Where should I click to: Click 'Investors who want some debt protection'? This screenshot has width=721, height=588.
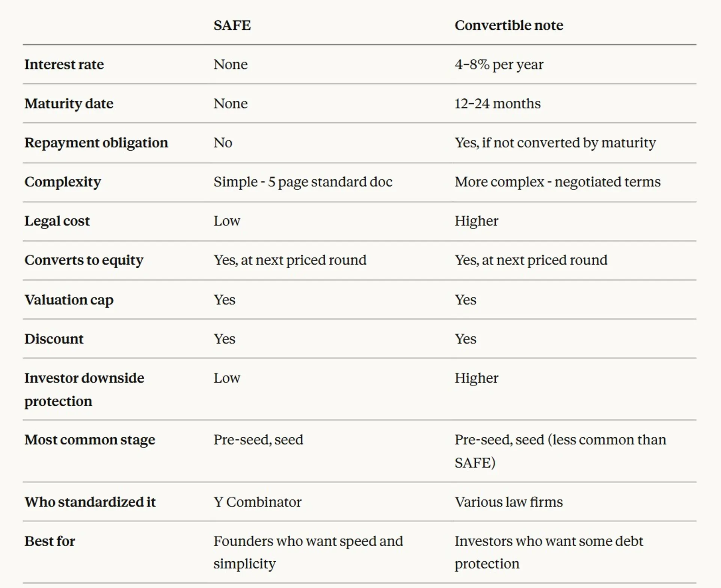(549, 553)
